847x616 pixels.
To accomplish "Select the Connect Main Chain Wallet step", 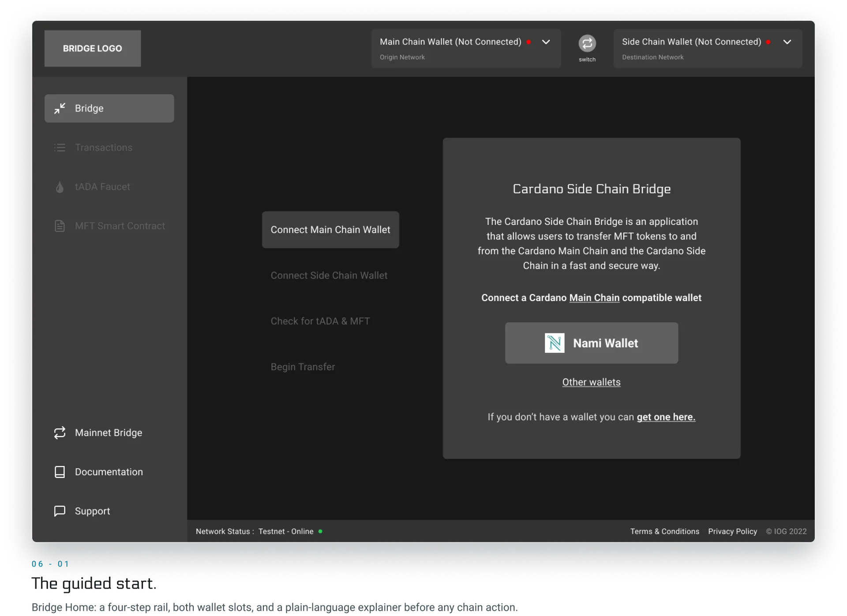I will click(x=330, y=230).
